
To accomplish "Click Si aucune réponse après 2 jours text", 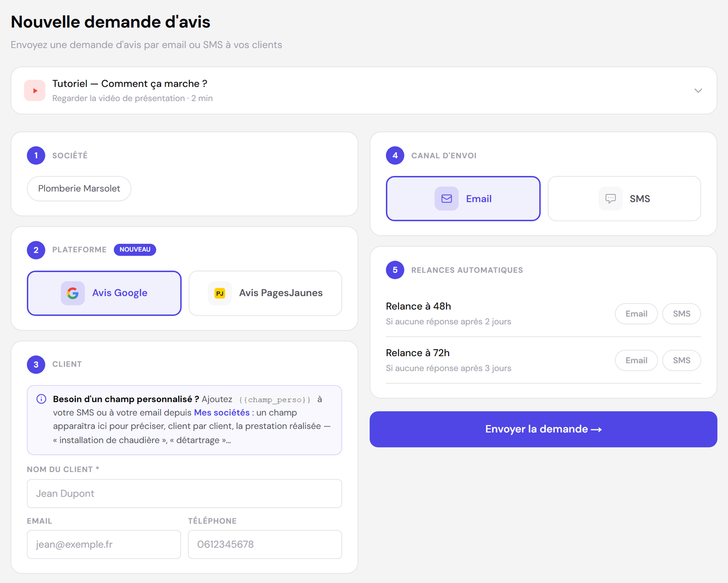I will click(448, 322).
